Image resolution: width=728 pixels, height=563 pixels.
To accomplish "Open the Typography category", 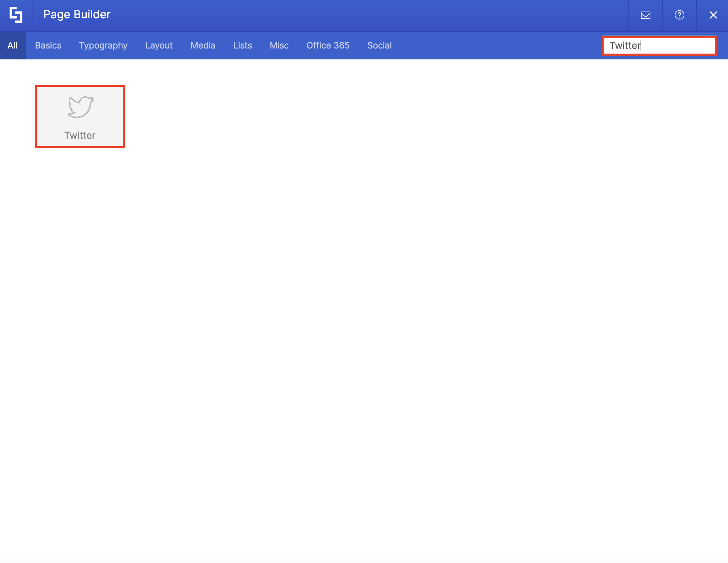I will click(x=103, y=45).
